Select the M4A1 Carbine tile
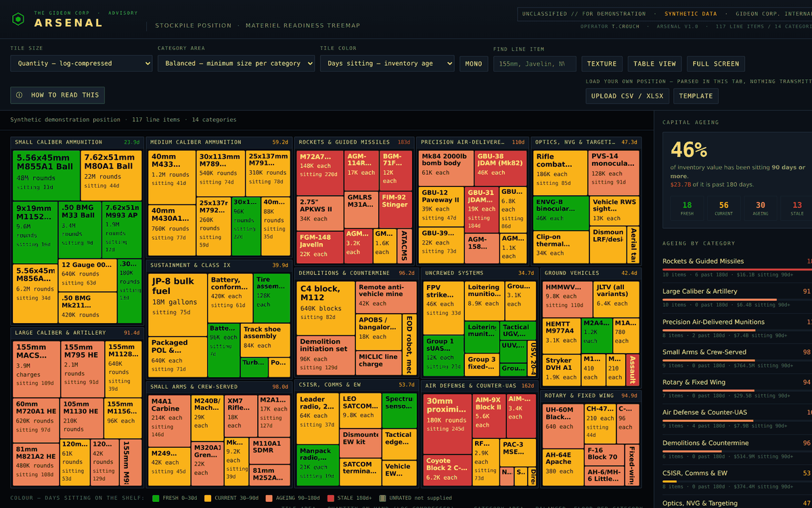This screenshot has height=508, width=812. (170, 420)
